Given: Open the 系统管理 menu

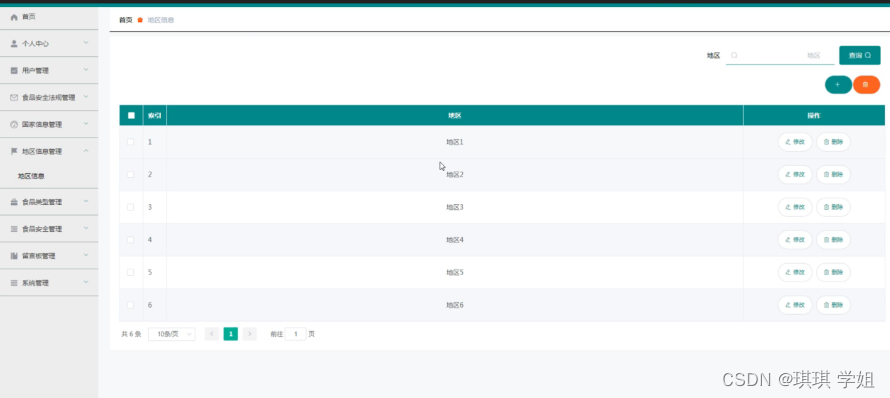Looking at the screenshot, I should tap(49, 283).
